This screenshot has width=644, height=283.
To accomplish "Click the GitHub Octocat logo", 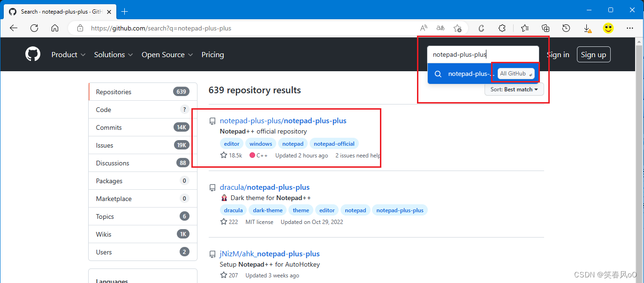I will [33, 54].
